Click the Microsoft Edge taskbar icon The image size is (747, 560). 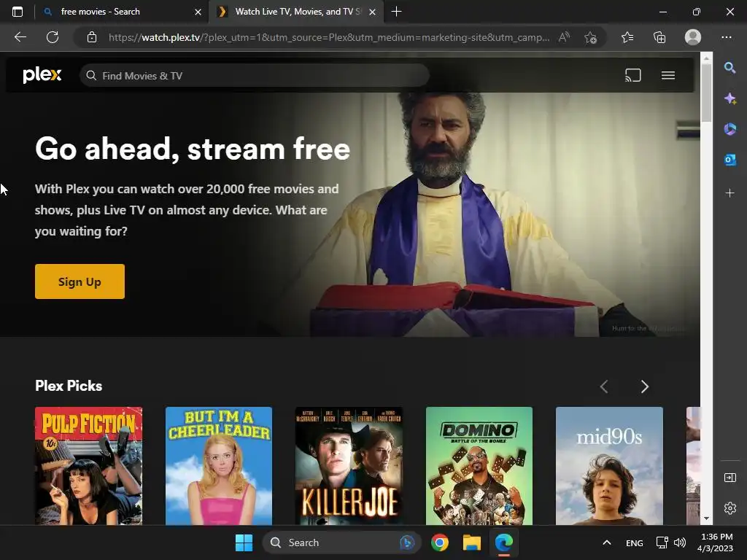(x=503, y=542)
